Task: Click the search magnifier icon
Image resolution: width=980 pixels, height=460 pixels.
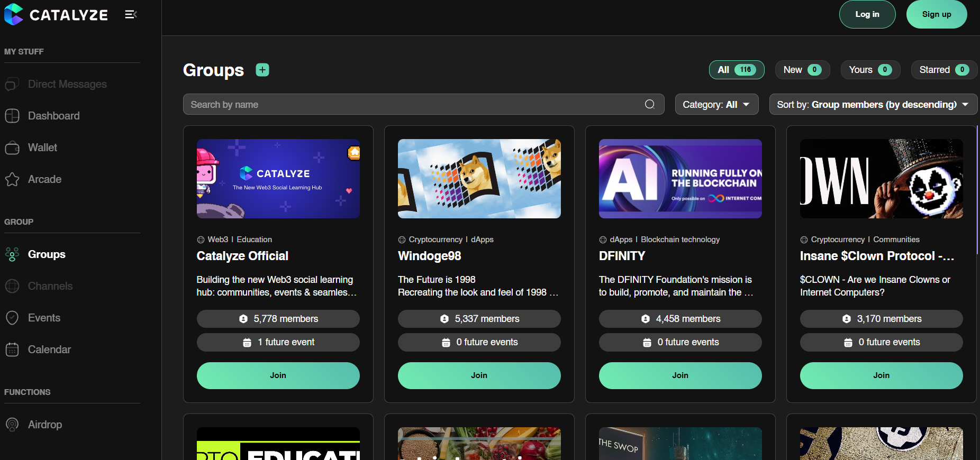Action: tap(650, 104)
